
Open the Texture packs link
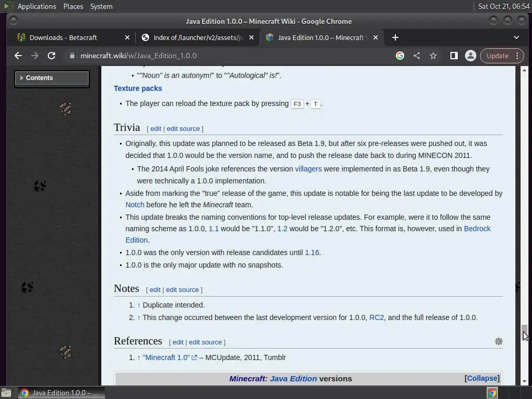click(138, 88)
